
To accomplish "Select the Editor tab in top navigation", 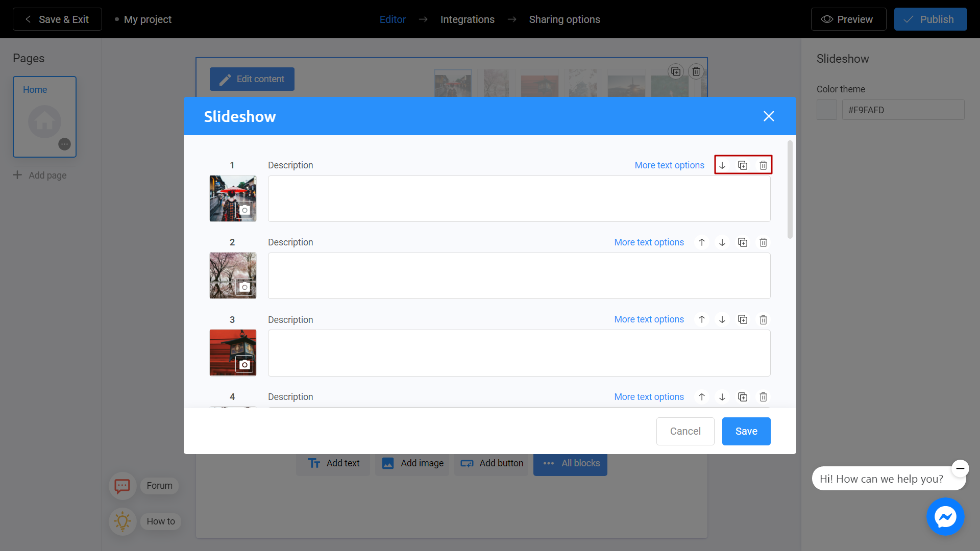I will click(393, 19).
